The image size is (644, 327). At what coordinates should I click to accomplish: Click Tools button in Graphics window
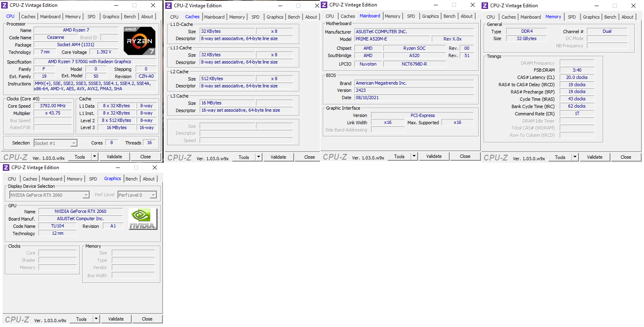(x=81, y=319)
